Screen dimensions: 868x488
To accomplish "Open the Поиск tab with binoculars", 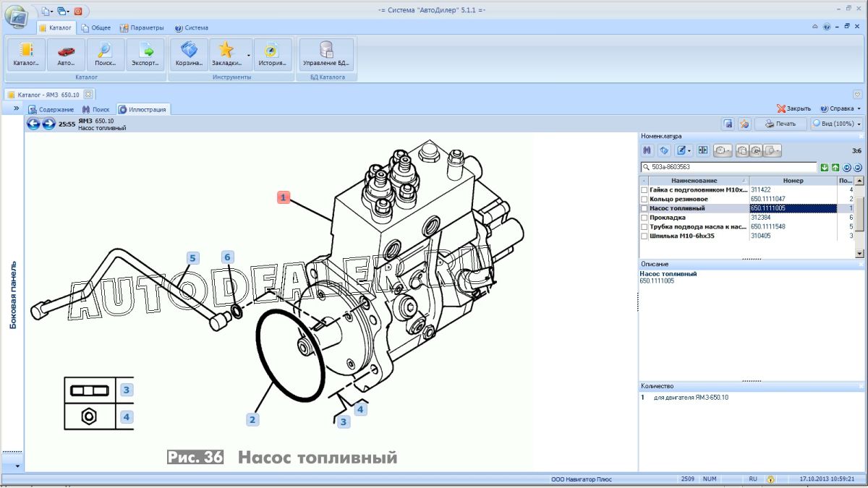I will [x=96, y=109].
